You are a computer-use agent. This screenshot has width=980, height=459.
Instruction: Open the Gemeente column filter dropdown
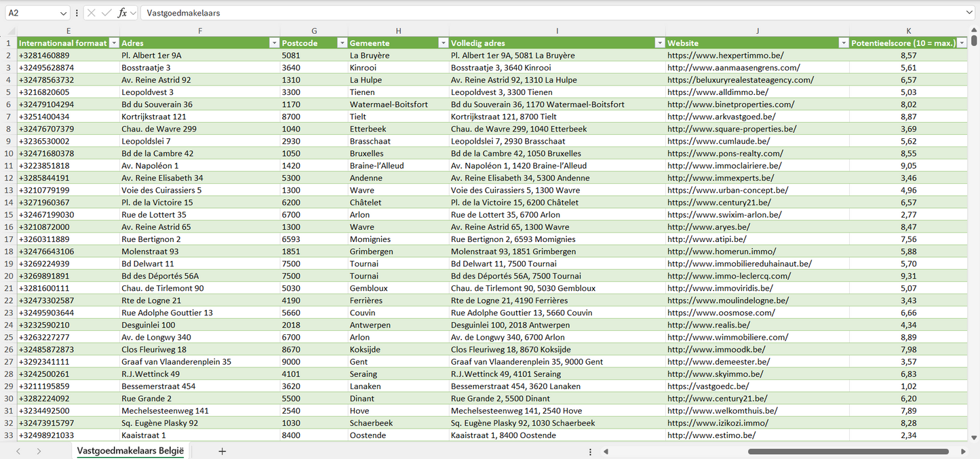442,43
